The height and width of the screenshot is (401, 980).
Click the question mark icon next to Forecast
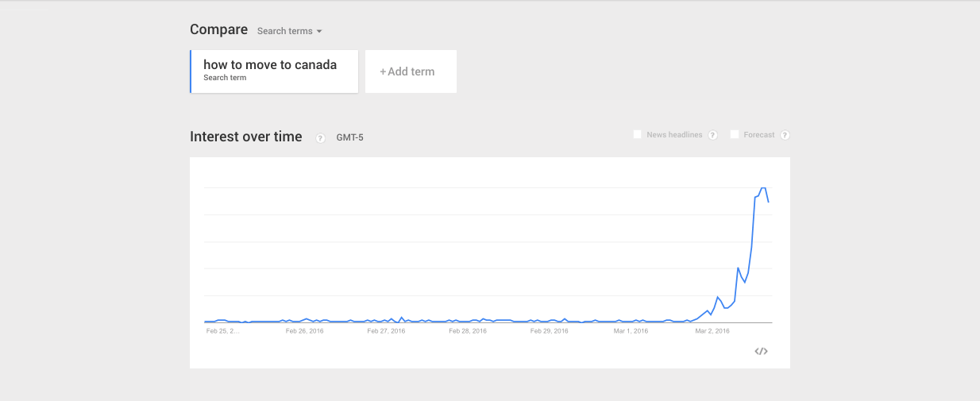coord(785,135)
